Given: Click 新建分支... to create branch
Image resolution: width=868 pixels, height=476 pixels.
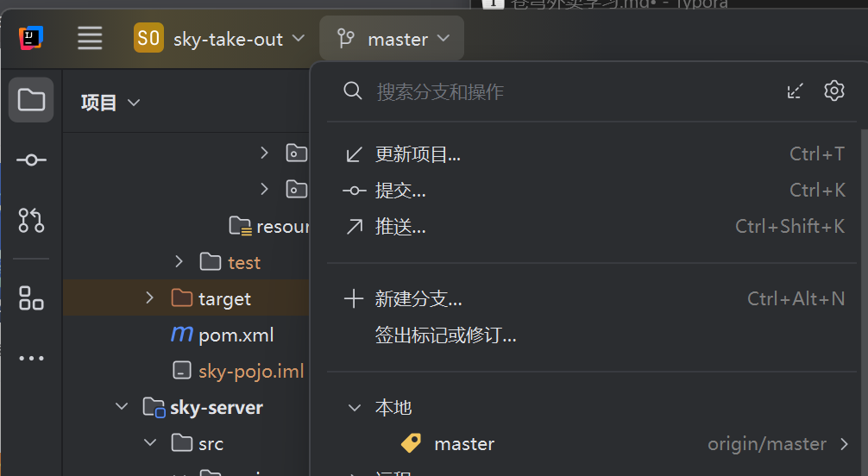Looking at the screenshot, I should (418, 299).
